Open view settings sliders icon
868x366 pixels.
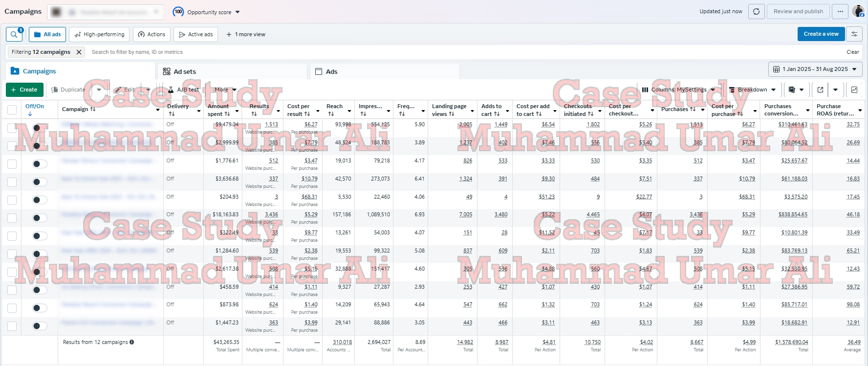[854, 34]
